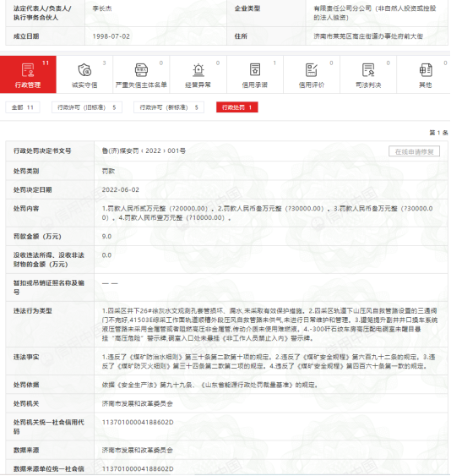This screenshot has width=451, height=476.
Task: Click the 司法判决 tab label
Action: pyautogui.click(x=368, y=85)
